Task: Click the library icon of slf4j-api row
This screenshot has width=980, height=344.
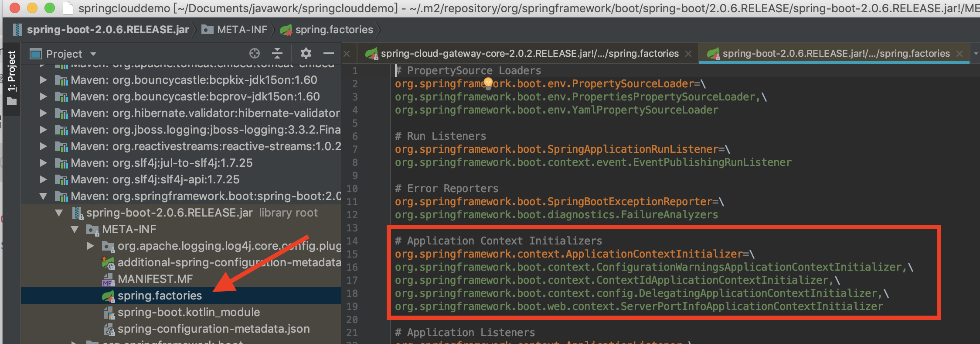Action: 61,179
